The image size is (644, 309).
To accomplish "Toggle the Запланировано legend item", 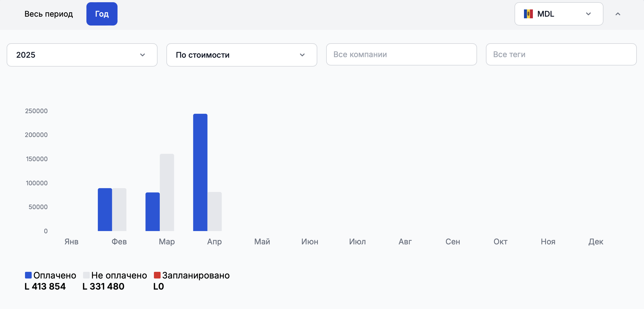I will (x=192, y=275).
